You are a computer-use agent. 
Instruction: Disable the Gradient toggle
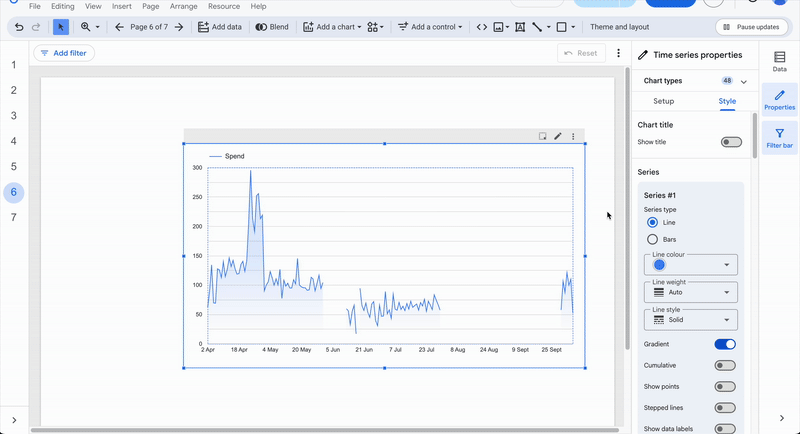pyautogui.click(x=725, y=344)
